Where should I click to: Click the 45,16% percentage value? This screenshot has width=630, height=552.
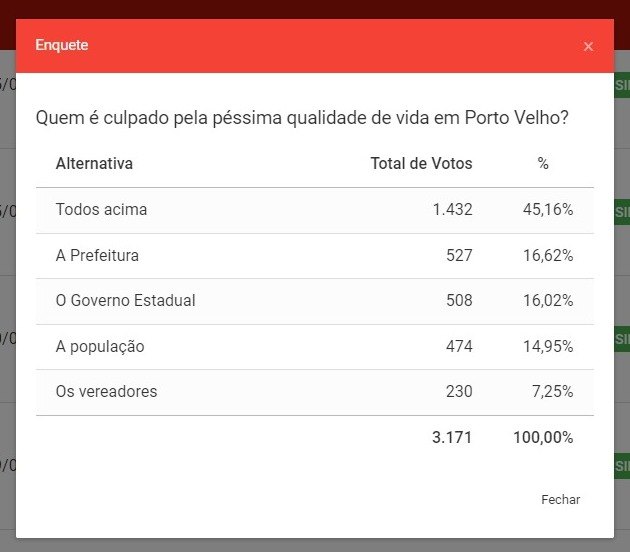pyautogui.click(x=549, y=210)
